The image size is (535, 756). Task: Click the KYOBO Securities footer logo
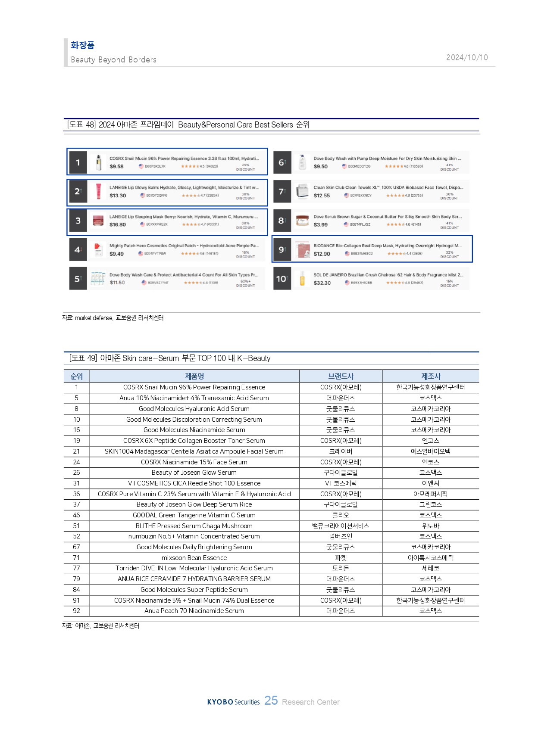click(x=233, y=702)
